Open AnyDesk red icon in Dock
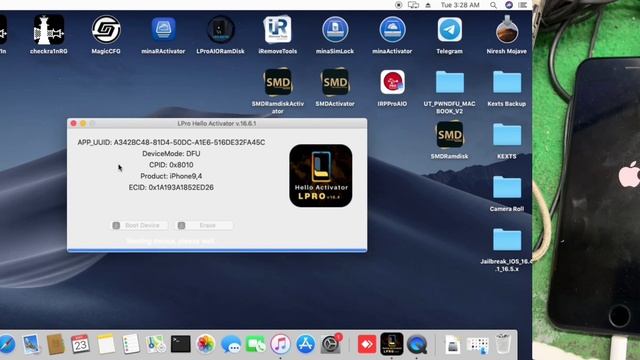Viewport: 640px width, 360px height. coord(367,345)
